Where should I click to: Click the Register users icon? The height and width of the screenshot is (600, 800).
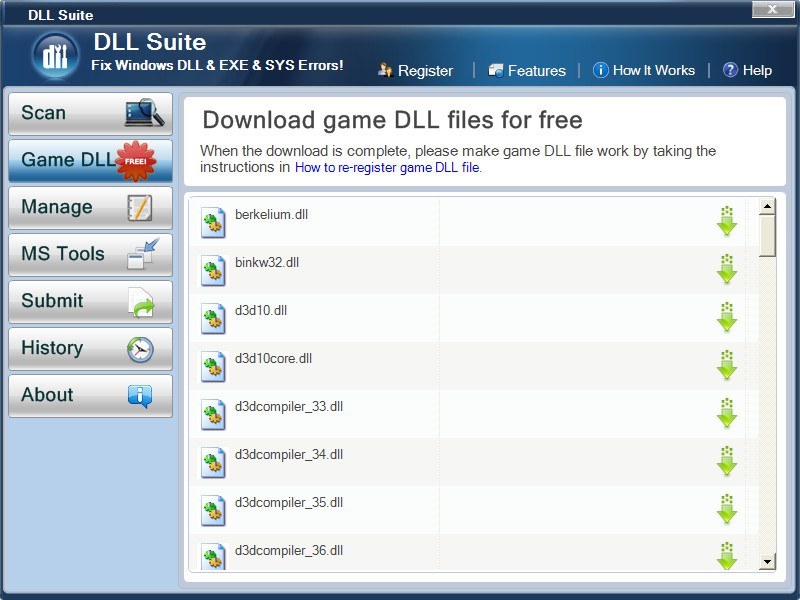[385, 70]
